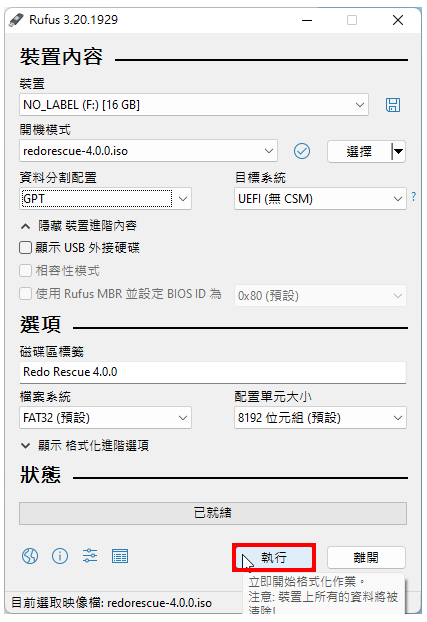Image resolution: width=427 pixels, height=622 pixels.
Task: Enable 顯示 USB 外接硬碟 checkbox
Action: tap(25, 248)
